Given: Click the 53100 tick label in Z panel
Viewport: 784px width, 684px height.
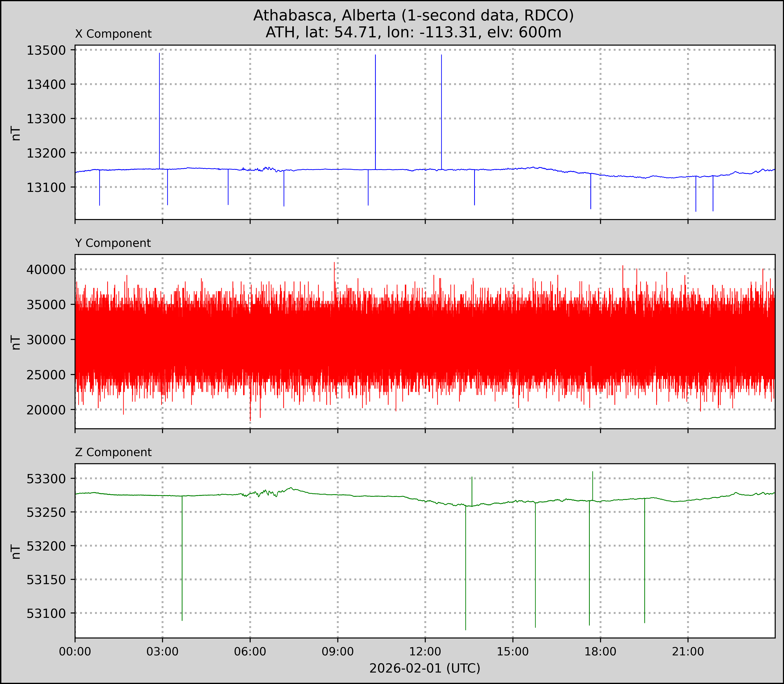Looking at the screenshot, I should point(46,613).
